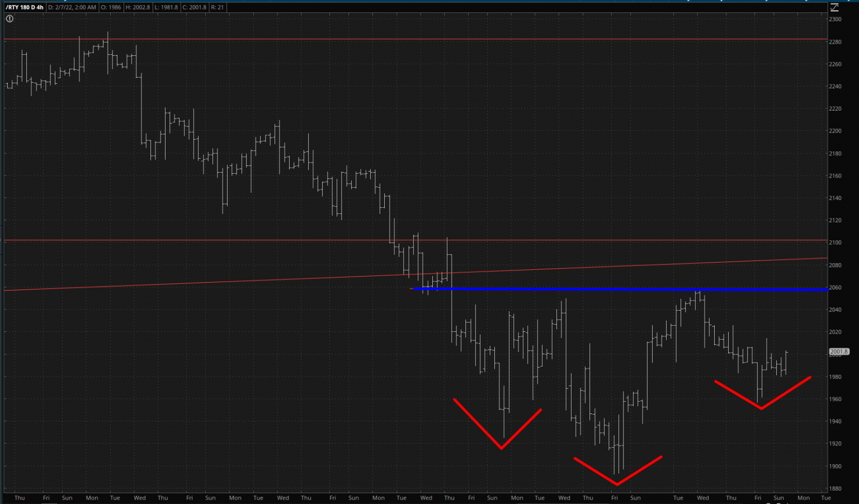This screenshot has height=504, width=859.
Task: Click the high value H: 2002.8
Action: pyautogui.click(x=138, y=7)
